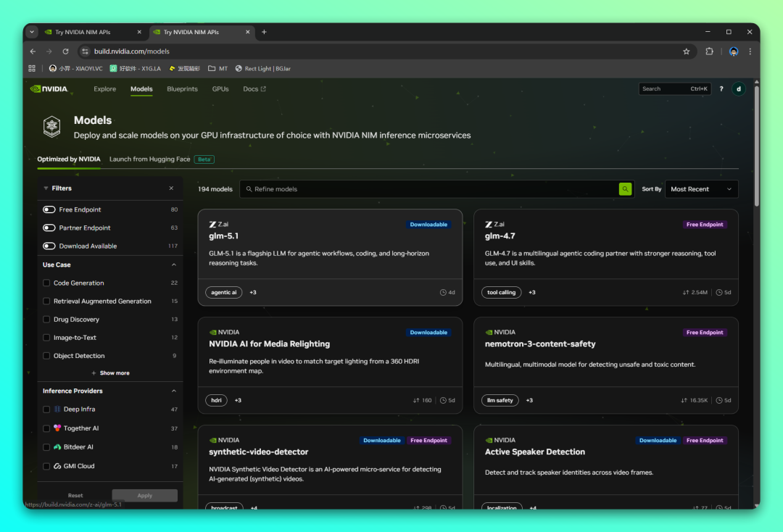Collapse the Use Case section
This screenshot has height=532, width=783.
pos(173,265)
